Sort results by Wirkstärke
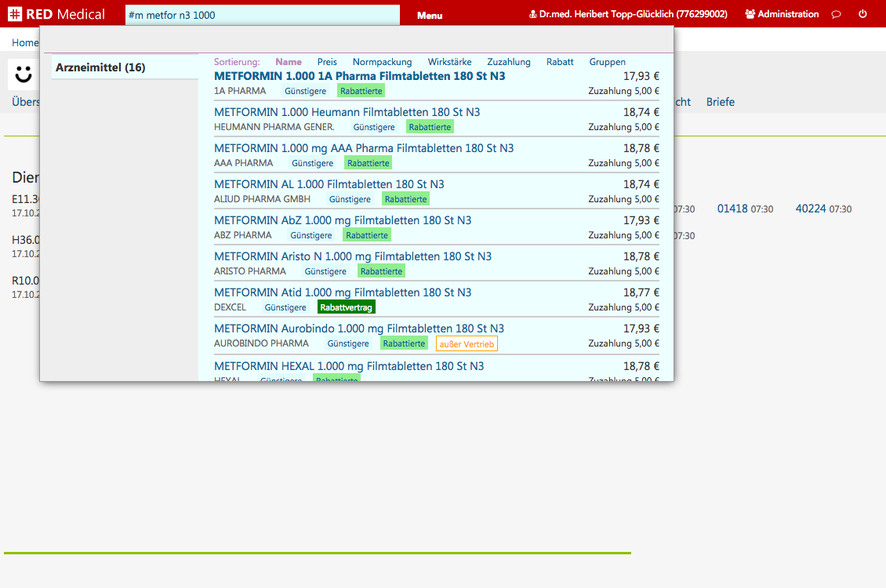This screenshot has height=588, width=886. (449, 62)
